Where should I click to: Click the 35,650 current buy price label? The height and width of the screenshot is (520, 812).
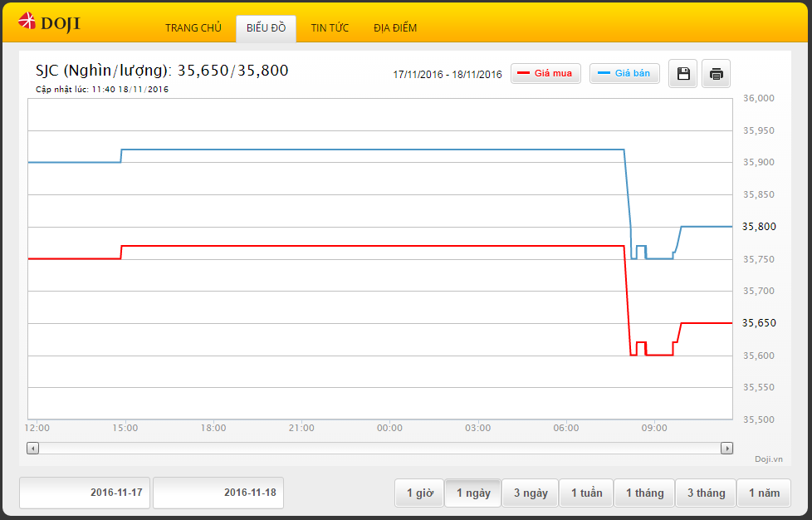[759, 322]
